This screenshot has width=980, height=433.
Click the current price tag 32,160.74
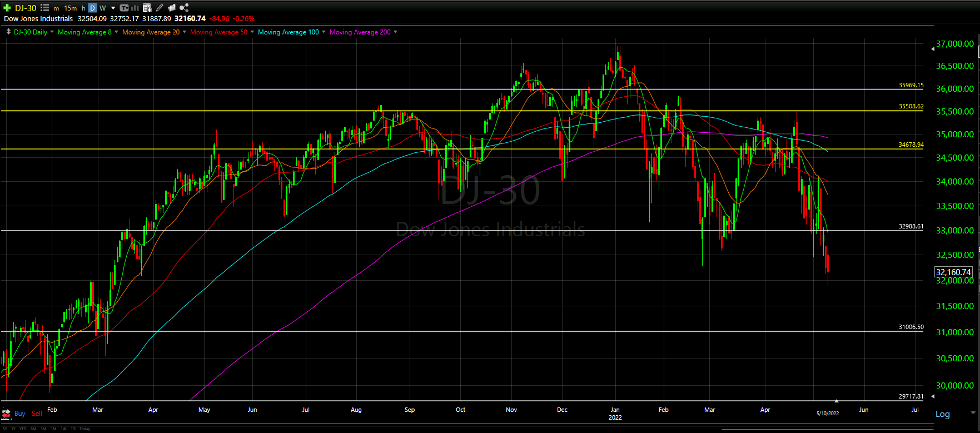(x=954, y=272)
